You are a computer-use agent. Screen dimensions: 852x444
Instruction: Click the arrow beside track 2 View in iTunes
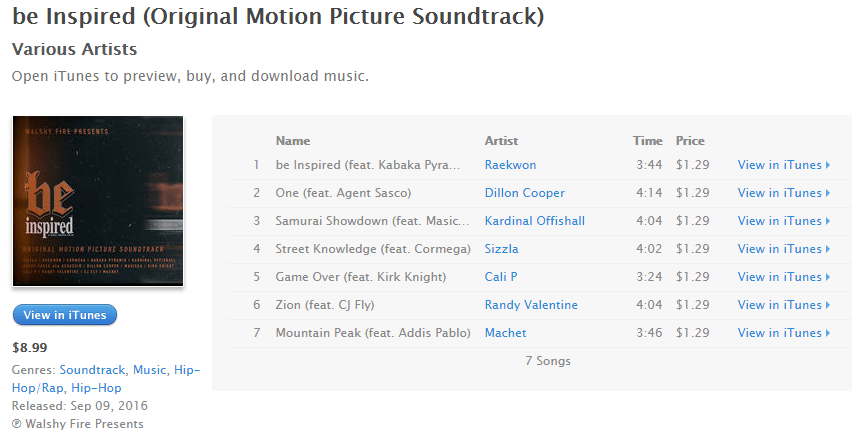coord(828,193)
